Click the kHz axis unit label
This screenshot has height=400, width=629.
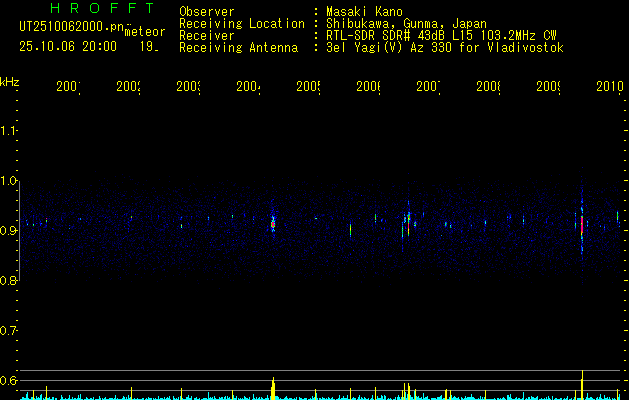(10, 82)
